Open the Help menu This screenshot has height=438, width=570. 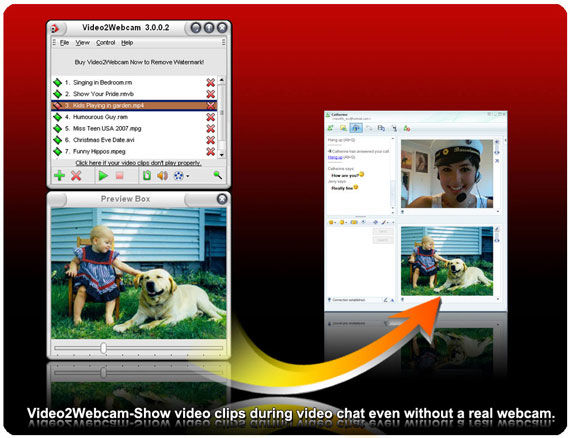(127, 43)
